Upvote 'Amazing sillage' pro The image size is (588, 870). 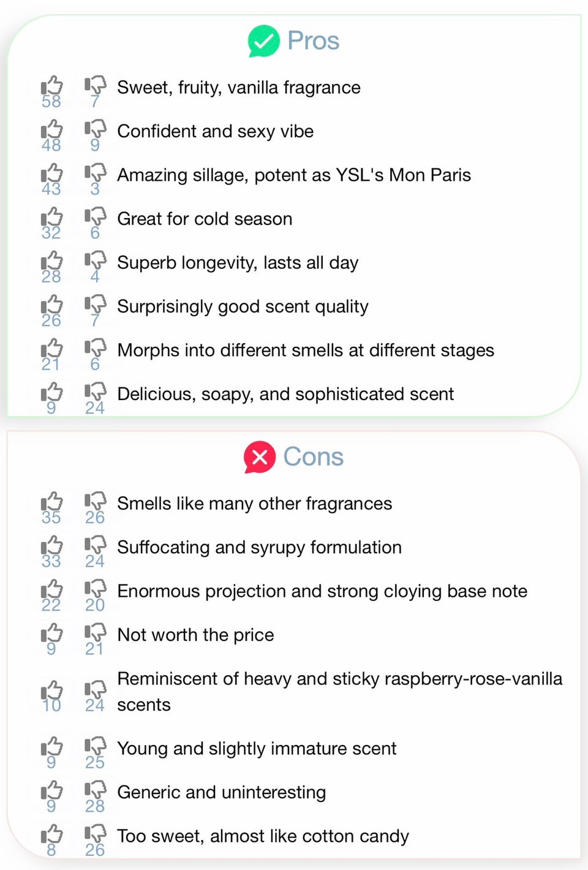tap(52, 174)
